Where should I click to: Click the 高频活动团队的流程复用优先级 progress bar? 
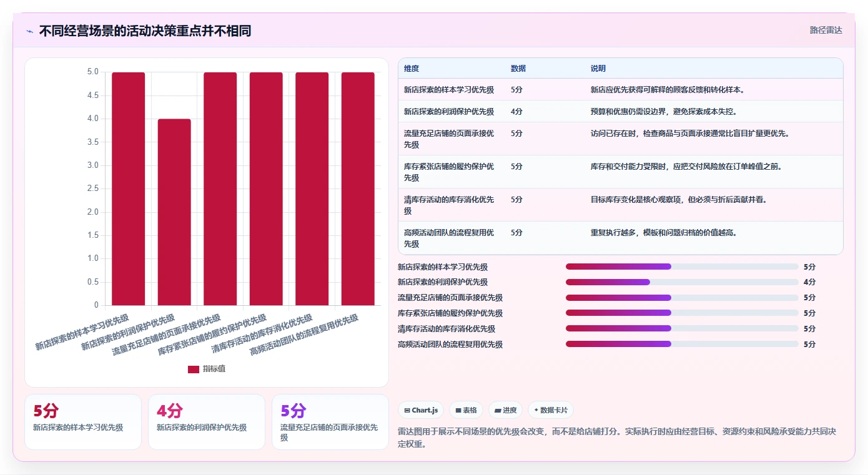(x=682, y=344)
